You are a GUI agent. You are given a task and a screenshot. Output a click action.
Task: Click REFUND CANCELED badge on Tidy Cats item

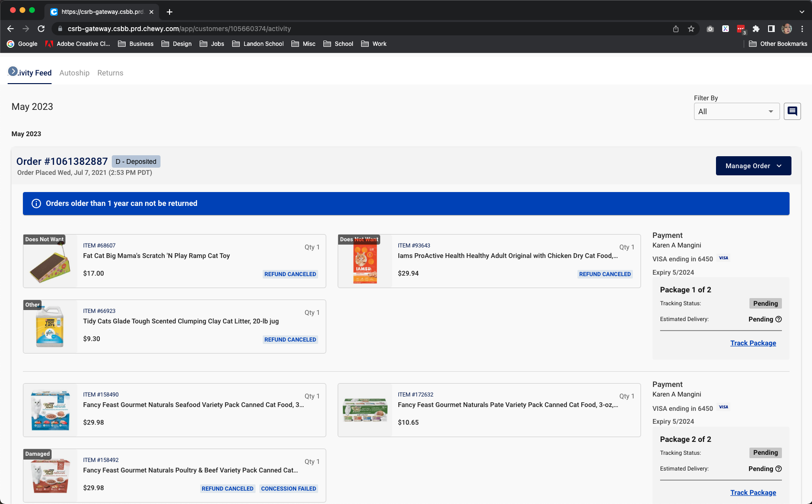coord(290,340)
